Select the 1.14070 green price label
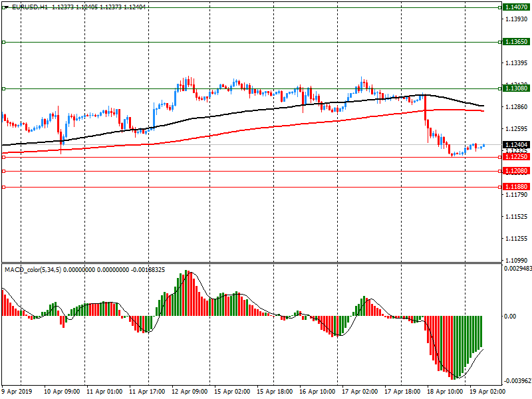This screenshot has height=399, width=532. 516,7
